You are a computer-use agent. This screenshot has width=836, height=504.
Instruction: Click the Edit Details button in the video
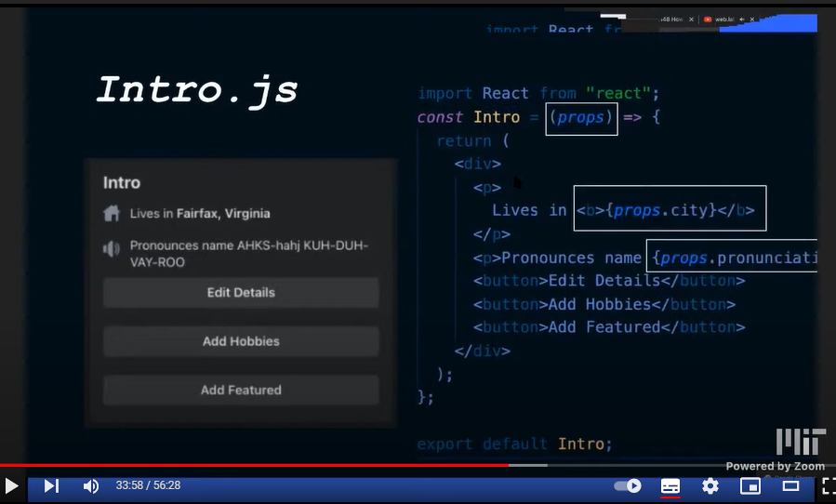[241, 292]
